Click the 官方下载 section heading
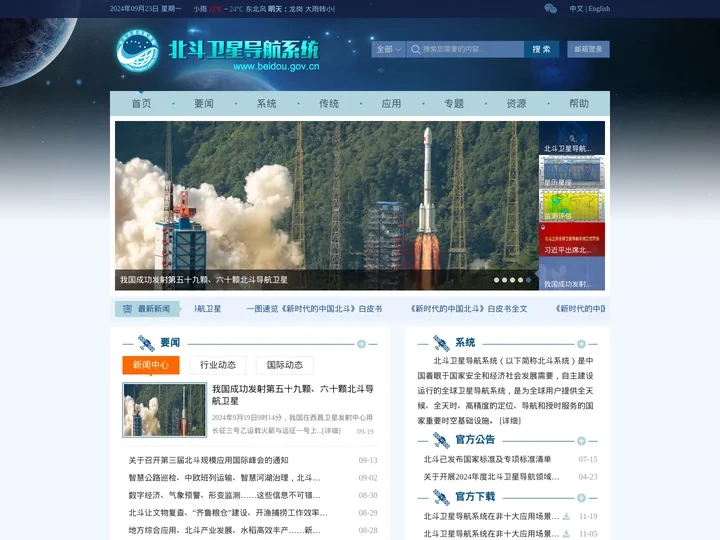Image resolution: width=720 pixels, height=540 pixels. [475, 496]
